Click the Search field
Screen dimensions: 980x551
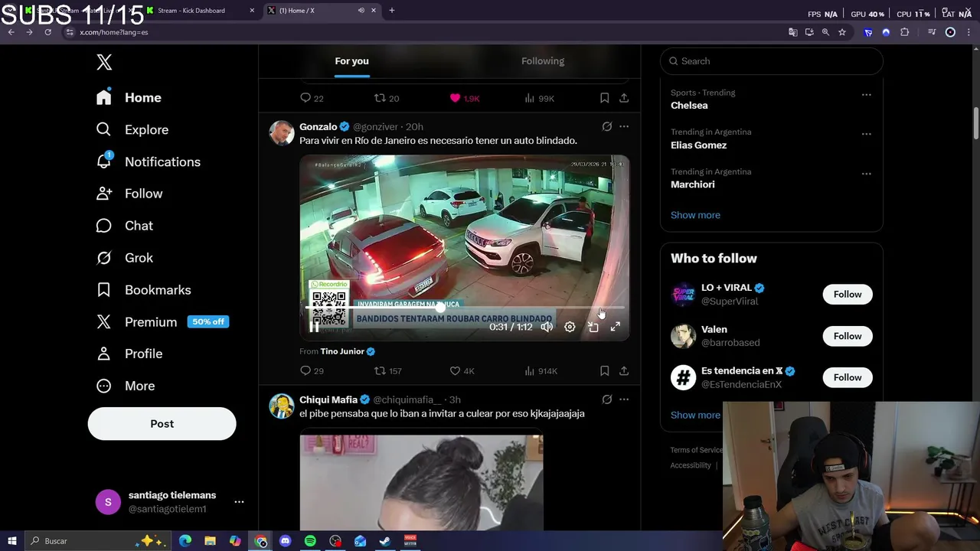tap(772, 61)
